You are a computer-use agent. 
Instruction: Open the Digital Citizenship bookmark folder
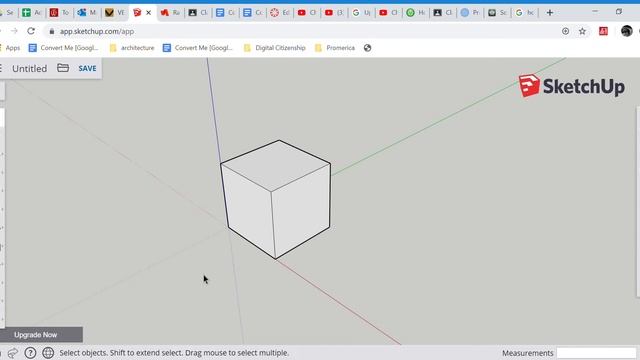click(275, 48)
